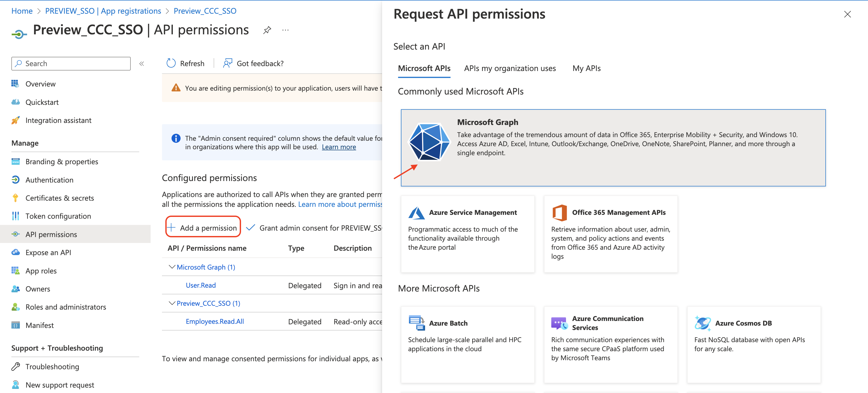
Task: Click the New support request icon
Action: click(x=15, y=384)
